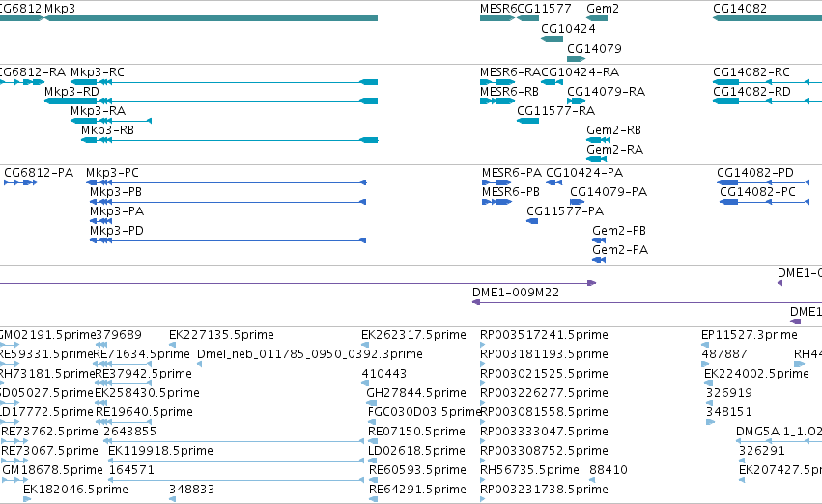Open transcript MESR6-RA
Image resolution: width=822 pixels, height=504 pixels.
tap(497, 82)
